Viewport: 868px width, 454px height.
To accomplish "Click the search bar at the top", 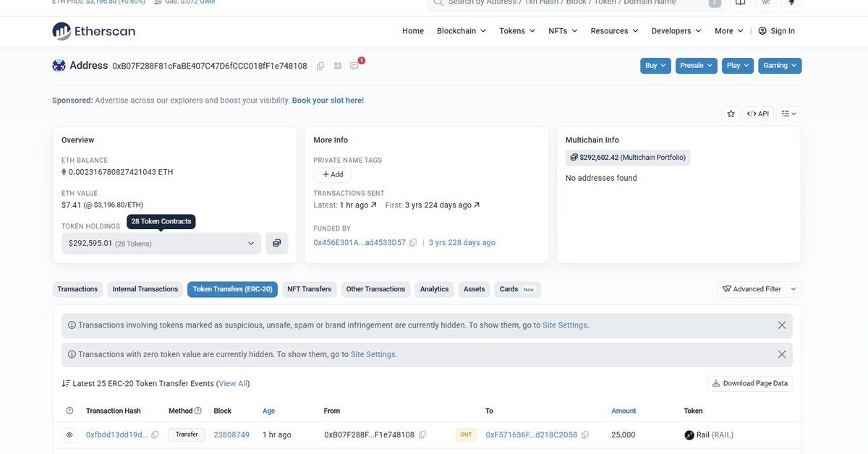I will tap(571, 2).
